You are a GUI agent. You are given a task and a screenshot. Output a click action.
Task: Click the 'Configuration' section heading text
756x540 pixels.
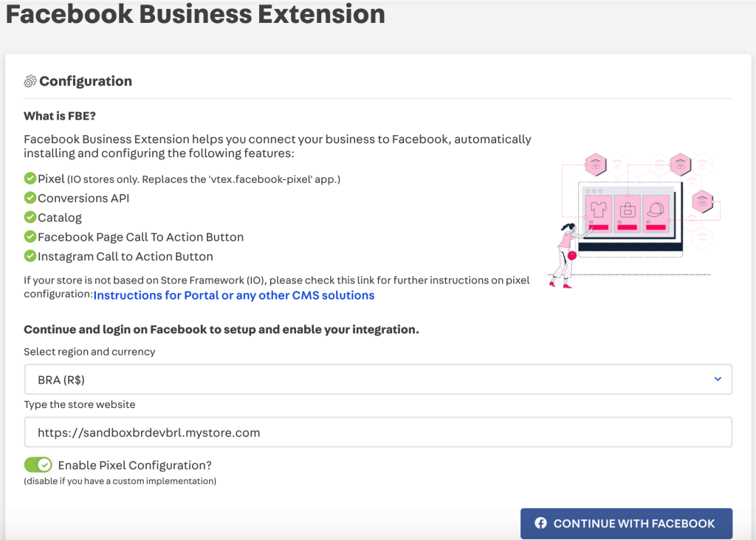point(86,81)
